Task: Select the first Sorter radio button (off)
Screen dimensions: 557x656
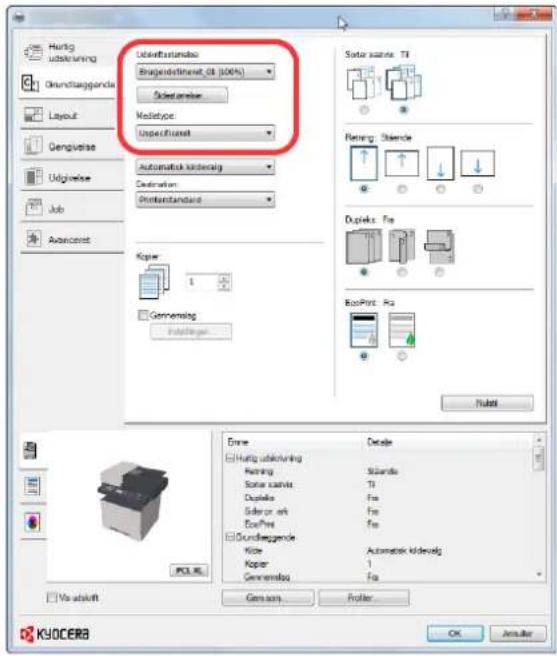Action: 364,110
